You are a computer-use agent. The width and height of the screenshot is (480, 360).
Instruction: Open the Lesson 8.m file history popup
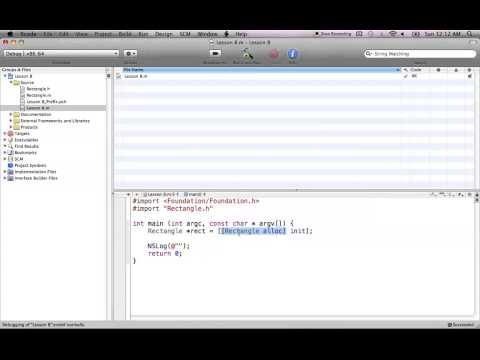tap(161, 194)
